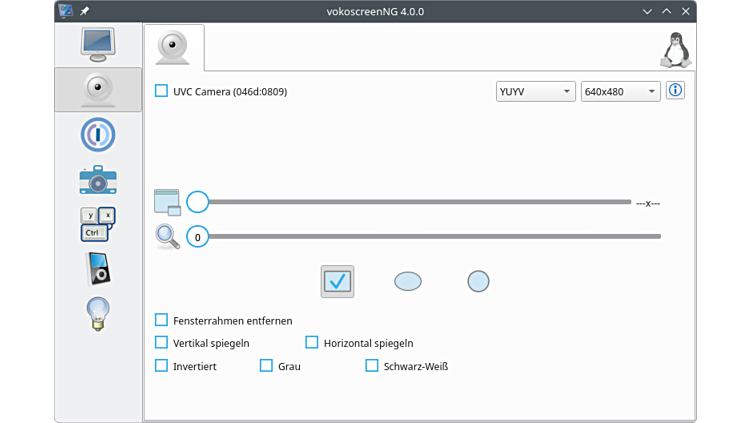The width and height of the screenshot is (752, 423).
Task: Open the screen recording section in sidebar
Action: tap(98, 44)
